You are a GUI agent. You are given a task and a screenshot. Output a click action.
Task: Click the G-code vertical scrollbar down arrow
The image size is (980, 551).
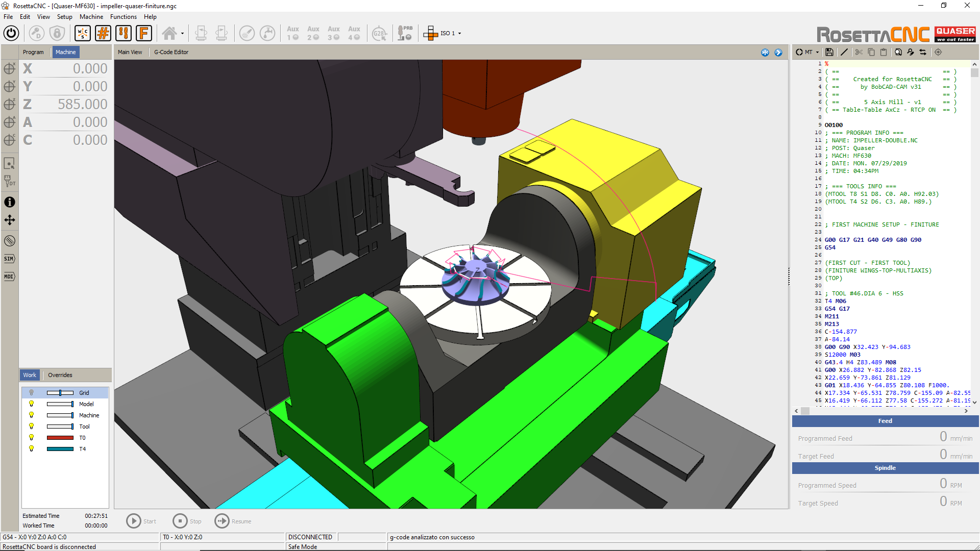[975, 402]
